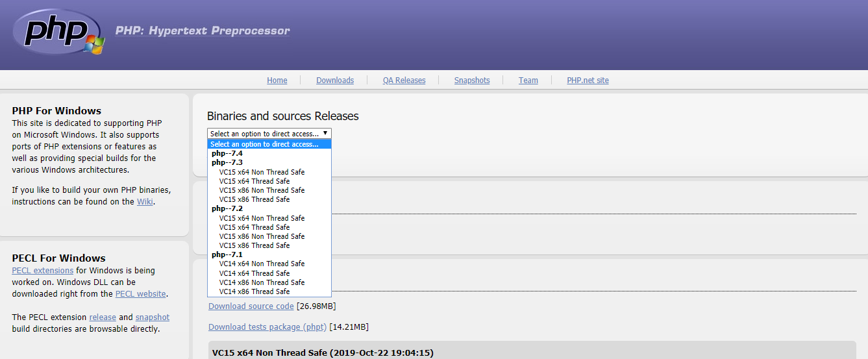This screenshot has width=868, height=359.
Task: Pick the php--7.2 group heading
Action: [x=269, y=208]
